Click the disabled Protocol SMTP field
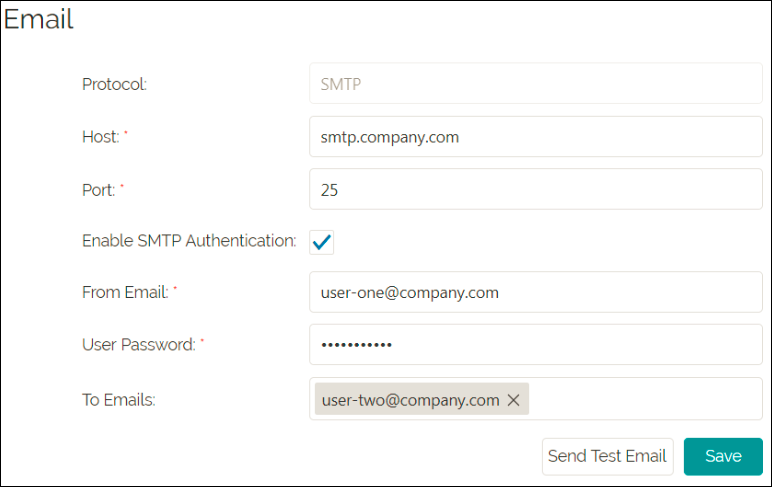772x487 pixels. [536, 85]
